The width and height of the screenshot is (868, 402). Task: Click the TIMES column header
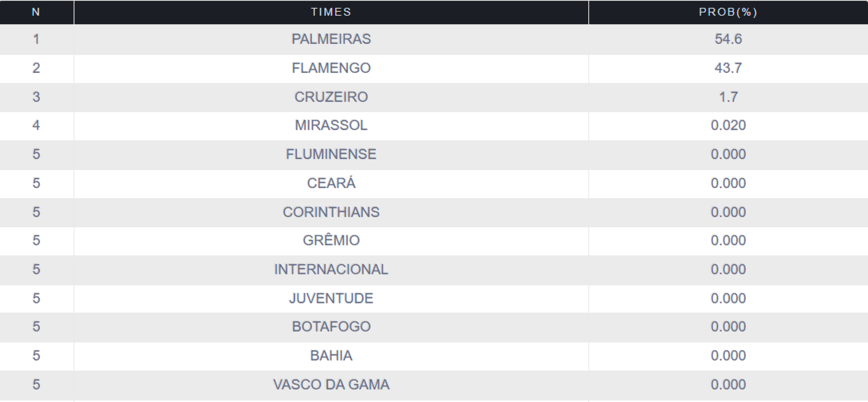click(331, 12)
